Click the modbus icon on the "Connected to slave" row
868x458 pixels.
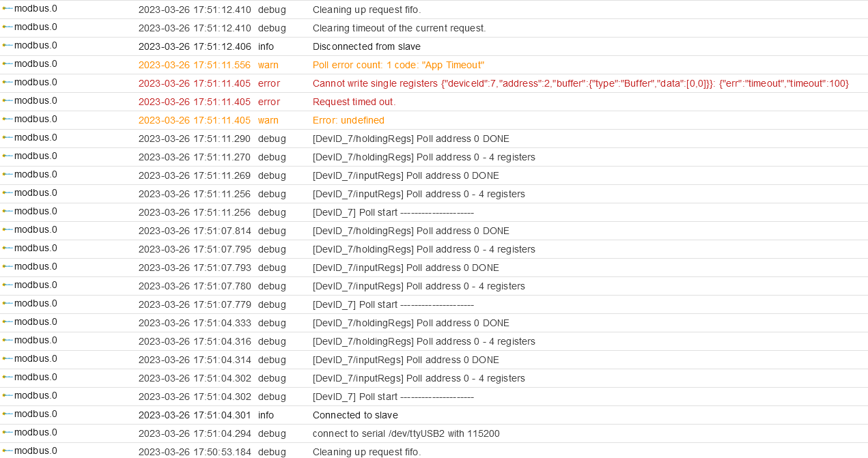coord(8,414)
